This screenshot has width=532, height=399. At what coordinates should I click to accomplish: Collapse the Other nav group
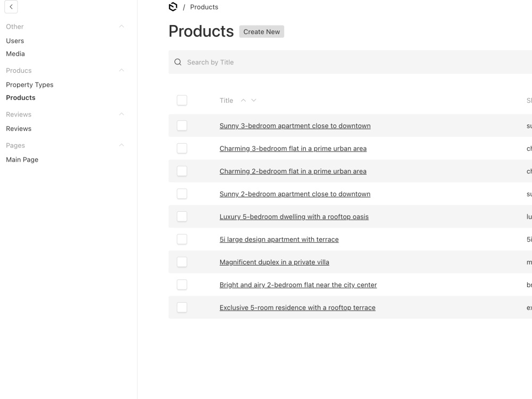point(121,27)
